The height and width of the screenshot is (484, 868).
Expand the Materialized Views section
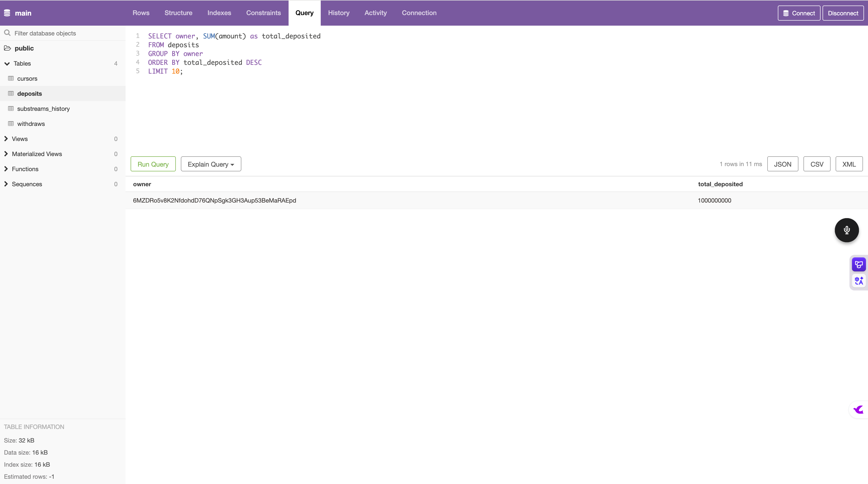(x=6, y=154)
